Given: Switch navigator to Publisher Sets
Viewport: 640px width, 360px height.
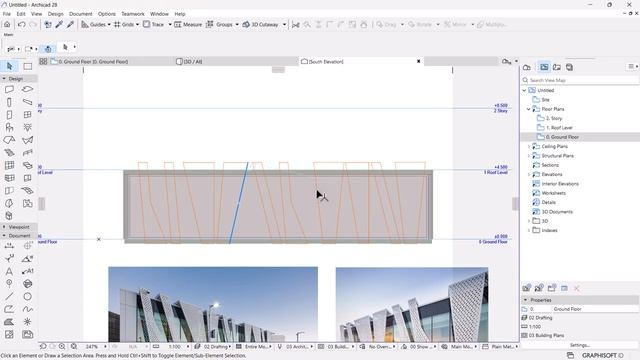Looking at the screenshot, I should [569, 67].
